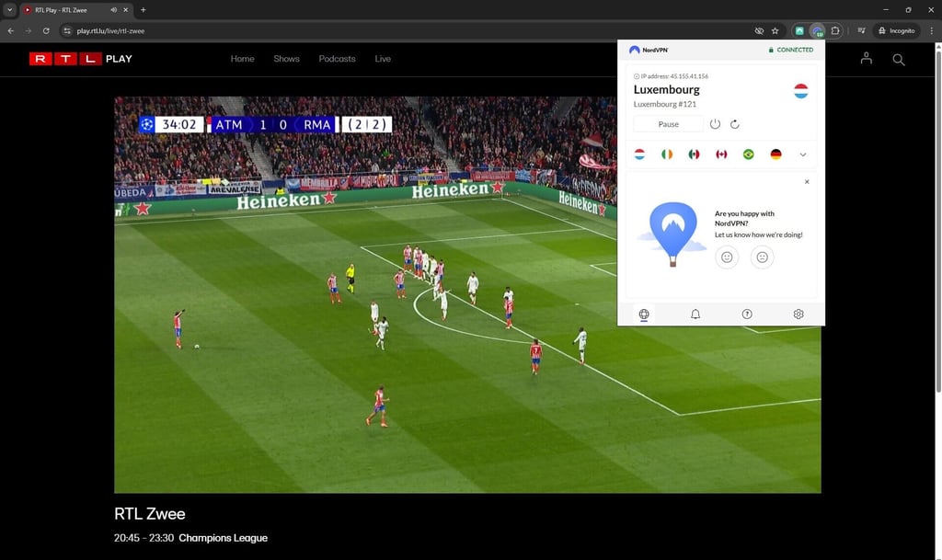Click the teal extension icon in toolbar
The height and width of the screenshot is (560, 942).
click(x=799, y=30)
